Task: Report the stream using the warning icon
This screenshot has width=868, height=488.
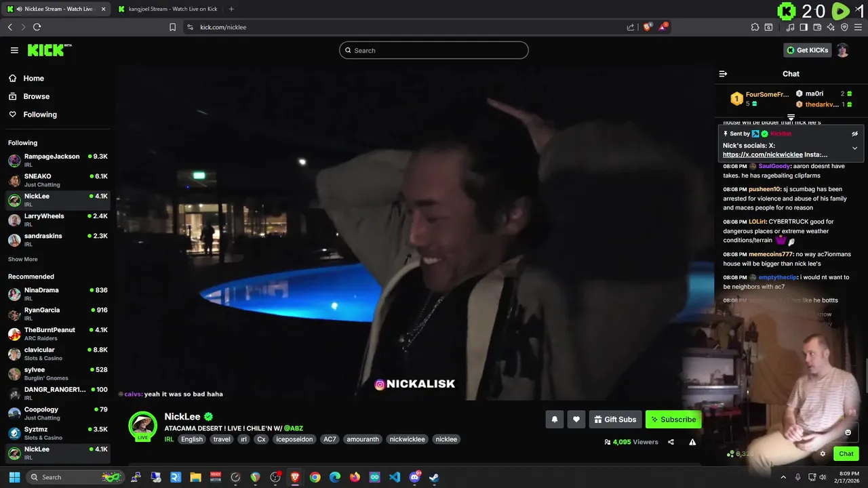Action: 692,442
